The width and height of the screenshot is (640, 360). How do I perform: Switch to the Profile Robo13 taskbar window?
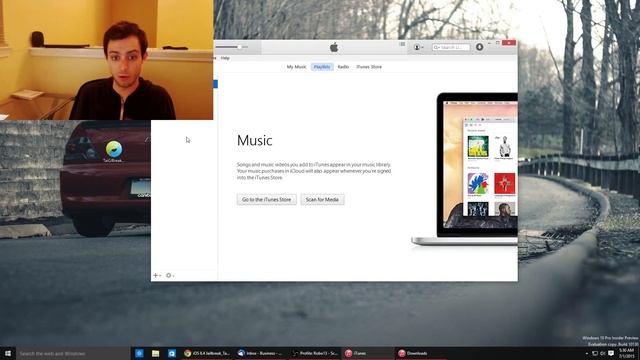click(x=314, y=353)
